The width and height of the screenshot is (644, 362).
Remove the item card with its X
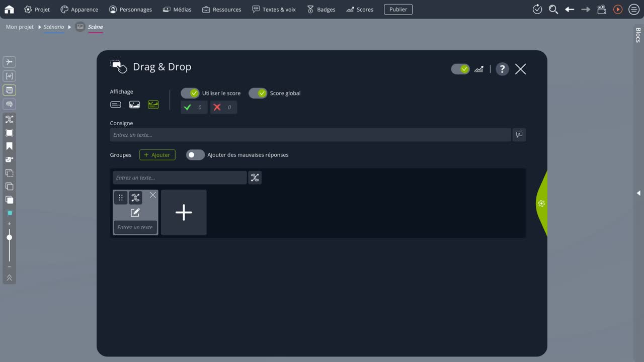[153, 195]
